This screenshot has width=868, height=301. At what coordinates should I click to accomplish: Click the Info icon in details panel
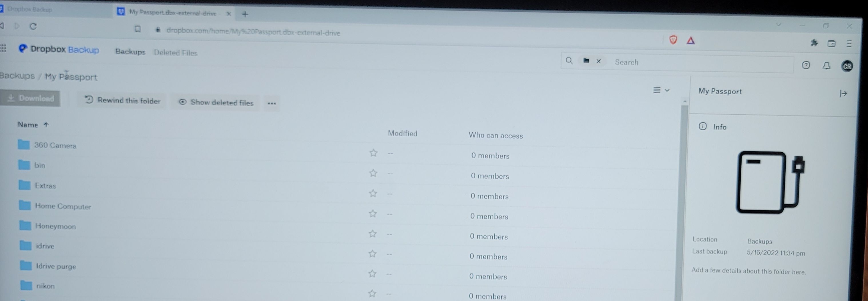pos(702,126)
